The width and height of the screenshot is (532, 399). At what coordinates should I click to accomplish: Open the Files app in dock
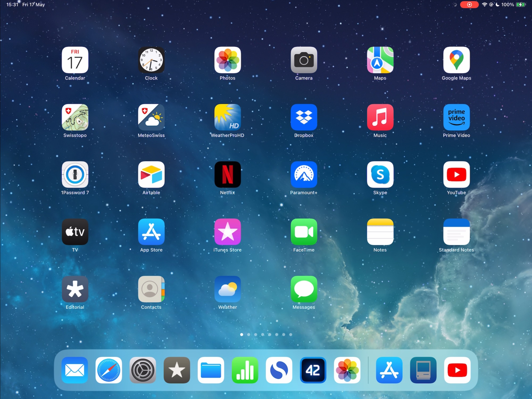211,370
